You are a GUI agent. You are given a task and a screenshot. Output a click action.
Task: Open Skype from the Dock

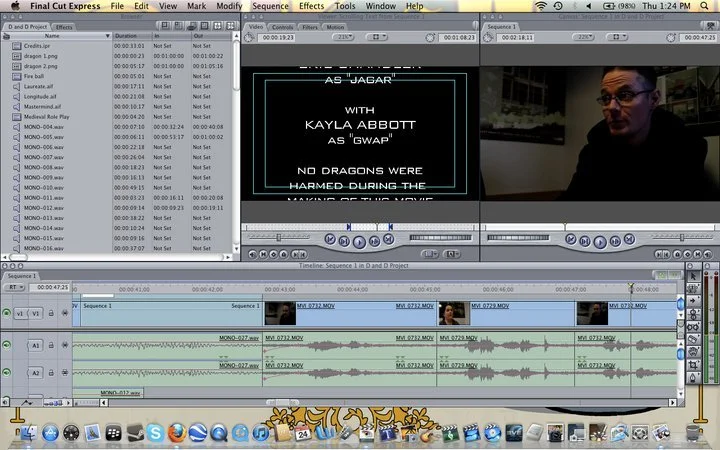[x=156, y=433]
